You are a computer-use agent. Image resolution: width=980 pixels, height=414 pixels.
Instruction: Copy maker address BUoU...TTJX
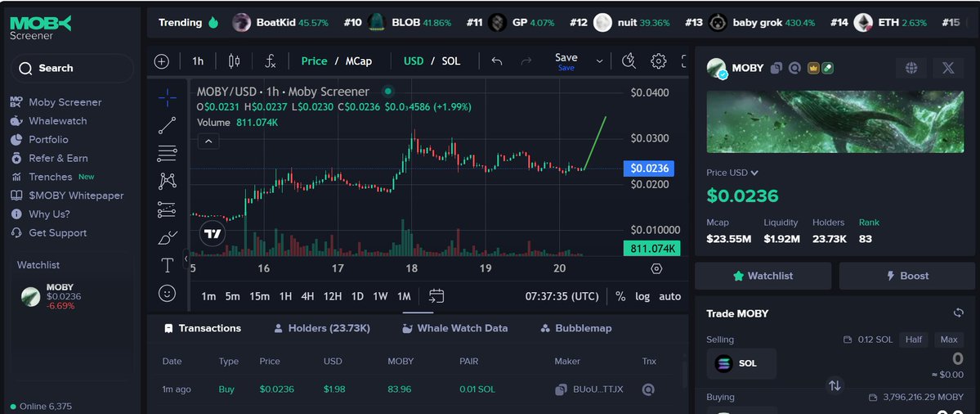[x=561, y=389]
